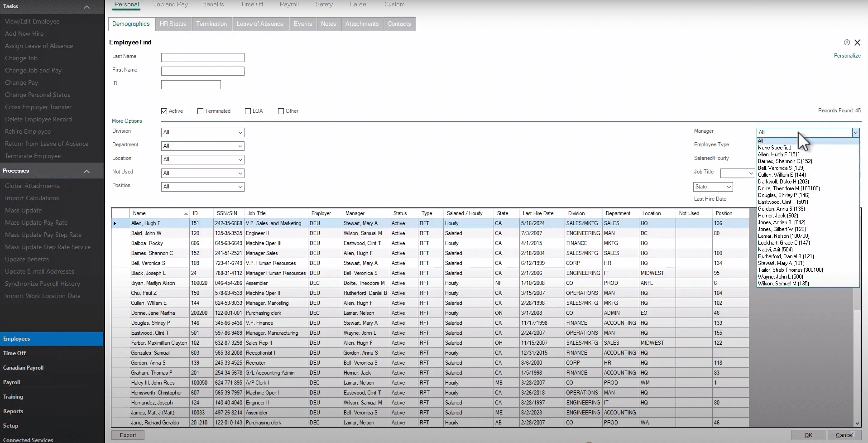The height and width of the screenshot is (443, 868).
Task: Check the LOA filter
Action: pyautogui.click(x=248, y=111)
